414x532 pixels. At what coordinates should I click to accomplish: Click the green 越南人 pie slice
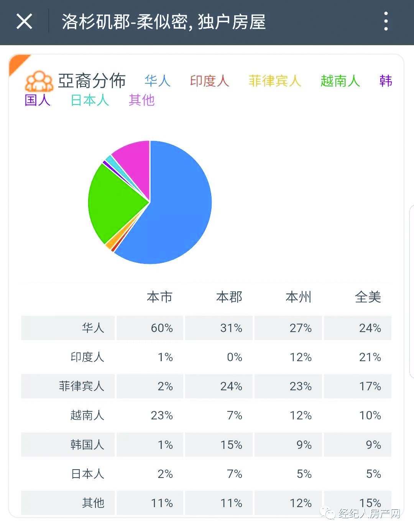115,203
